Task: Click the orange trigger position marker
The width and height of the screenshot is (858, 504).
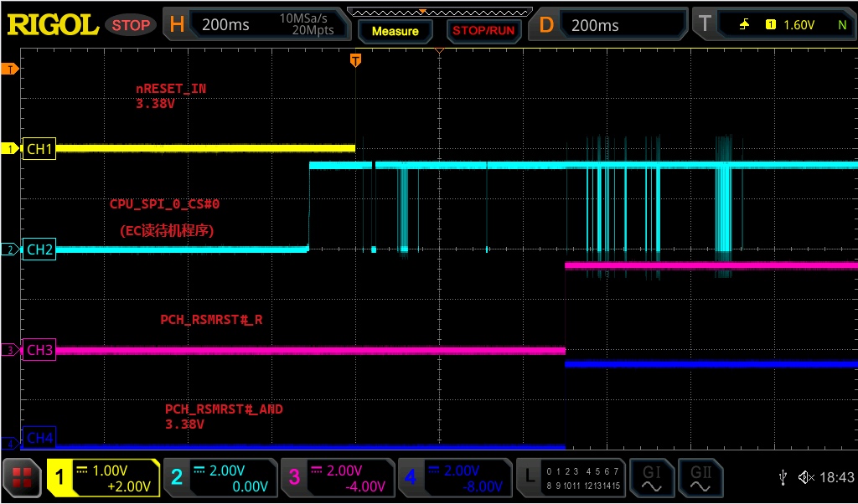Action: click(356, 59)
